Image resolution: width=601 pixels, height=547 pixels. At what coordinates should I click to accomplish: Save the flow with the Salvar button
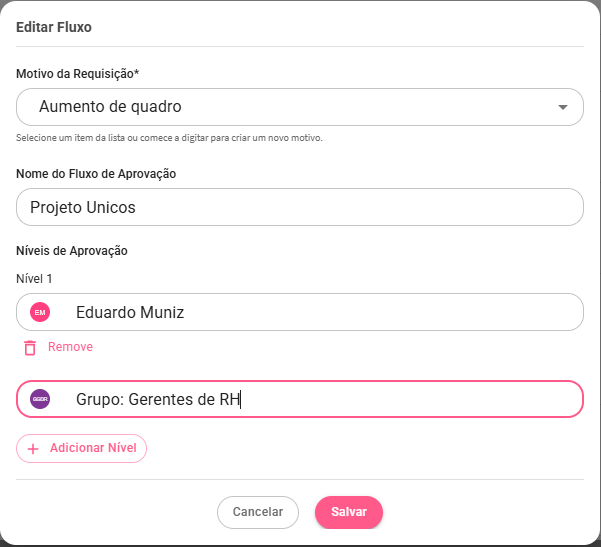point(349,512)
